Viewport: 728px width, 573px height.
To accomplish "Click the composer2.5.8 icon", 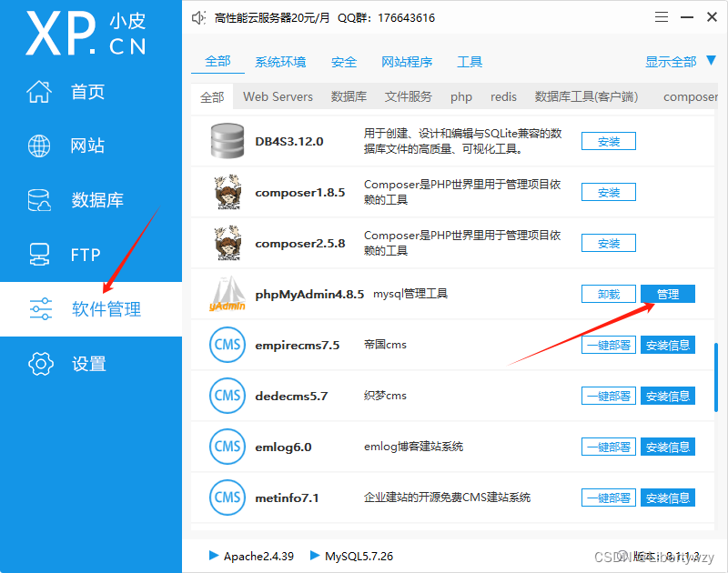I will [x=227, y=243].
